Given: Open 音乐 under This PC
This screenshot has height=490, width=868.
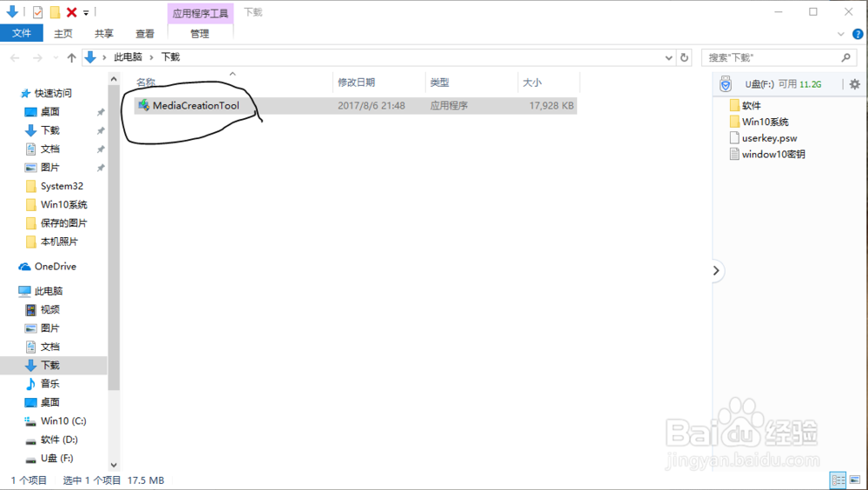Looking at the screenshot, I should click(x=49, y=384).
